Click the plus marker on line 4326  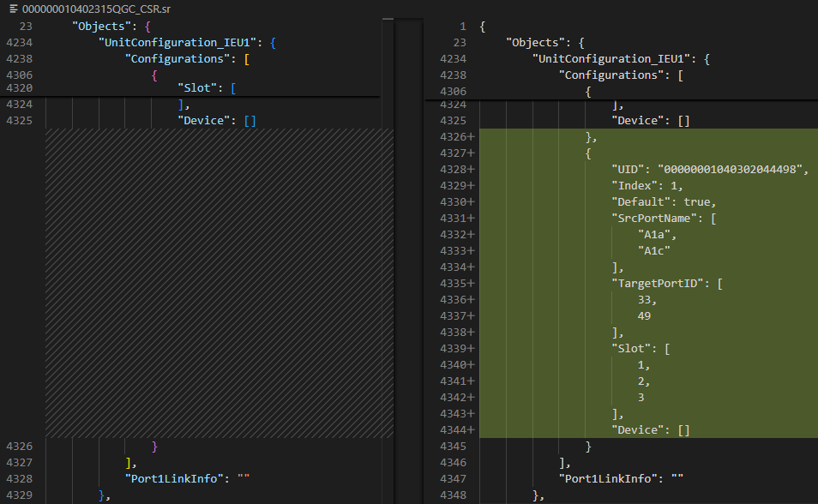tap(470, 137)
